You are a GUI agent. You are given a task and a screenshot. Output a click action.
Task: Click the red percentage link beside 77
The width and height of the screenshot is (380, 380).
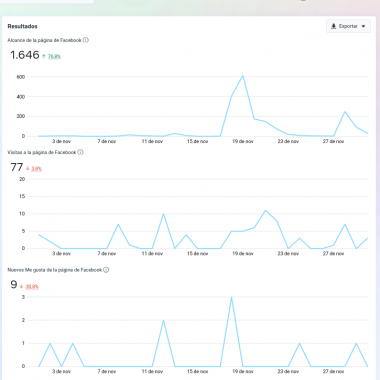click(36, 169)
